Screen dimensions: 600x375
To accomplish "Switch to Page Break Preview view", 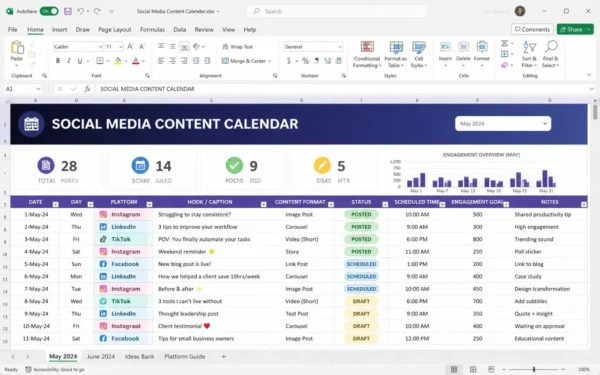I will [491, 369].
